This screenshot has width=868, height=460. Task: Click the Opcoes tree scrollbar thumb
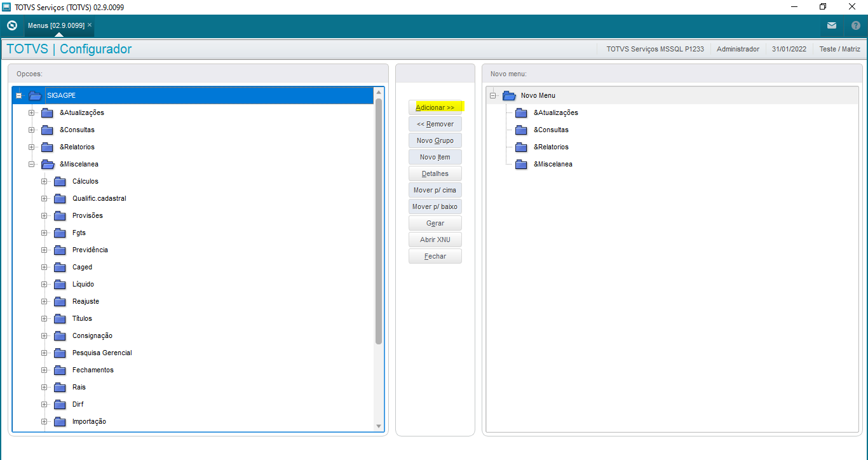point(379,221)
